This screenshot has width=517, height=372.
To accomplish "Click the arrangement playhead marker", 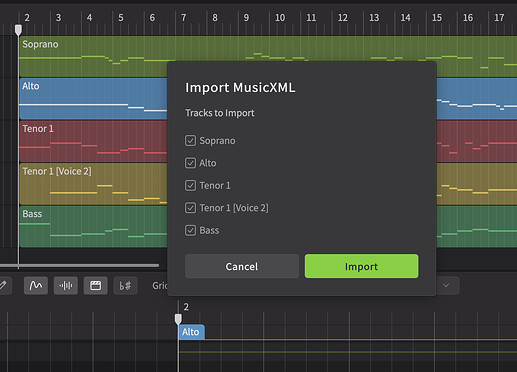I will [x=18, y=30].
